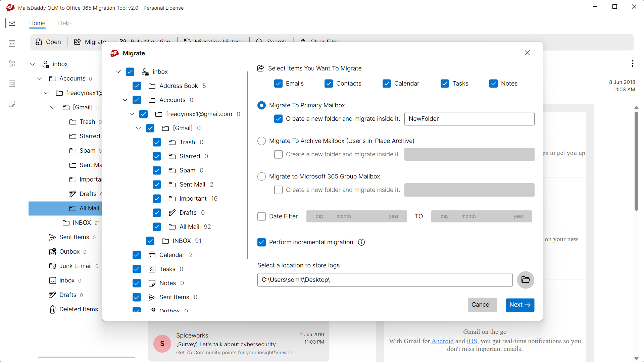Click Calendar icon in Migrate dialog tree
Image resolution: width=644 pixels, height=362 pixels.
[x=152, y=255]
